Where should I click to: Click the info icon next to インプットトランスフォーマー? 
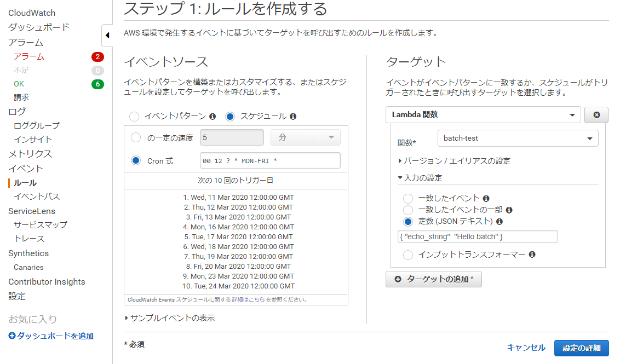[x=532, y=255]
